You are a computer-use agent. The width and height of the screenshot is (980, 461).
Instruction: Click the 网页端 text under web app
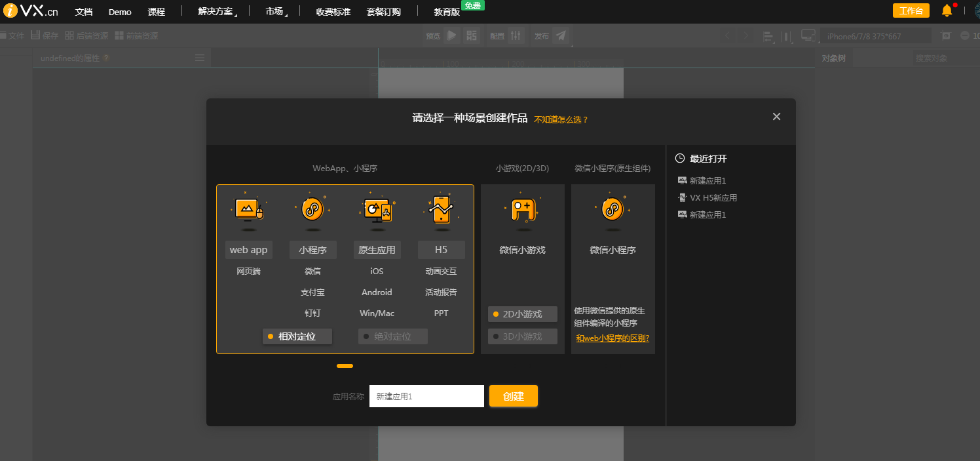(x=248, y=271)
